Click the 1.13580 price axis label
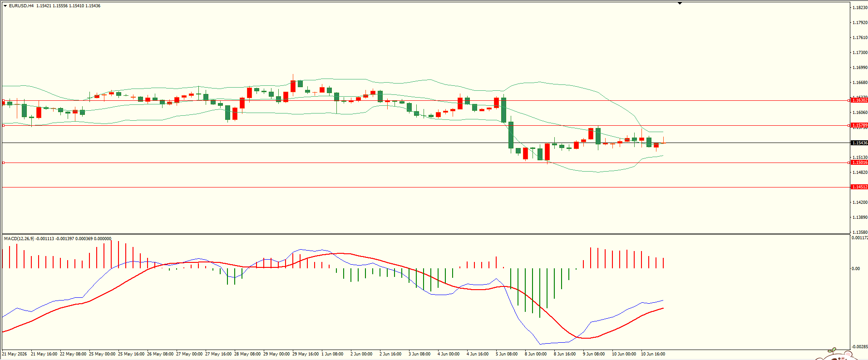This screenshot has height=360, width=868. 860,232
